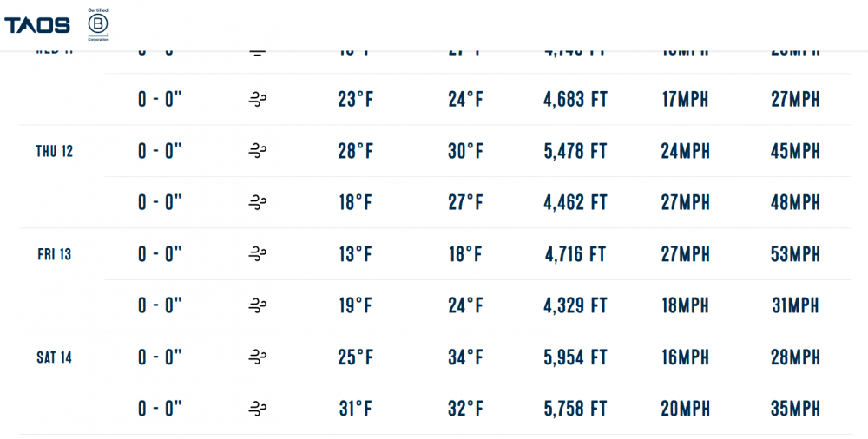Click the TAOS logo
Viewport: 868px width, 439px height.
point(37,25)
